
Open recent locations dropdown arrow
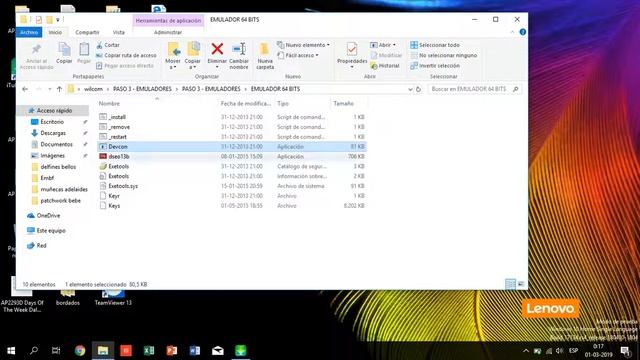point(50,89)
